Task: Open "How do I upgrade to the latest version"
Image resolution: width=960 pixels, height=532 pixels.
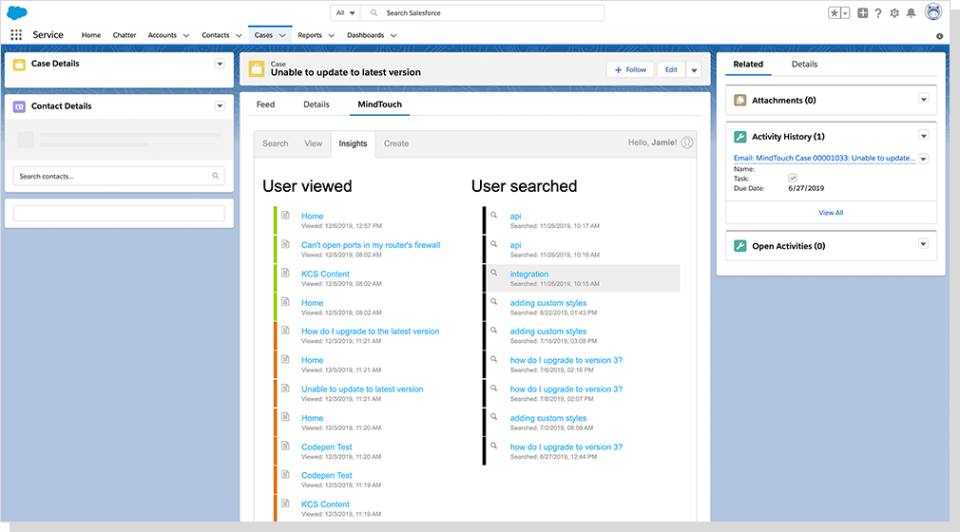Action: (370, 331)
